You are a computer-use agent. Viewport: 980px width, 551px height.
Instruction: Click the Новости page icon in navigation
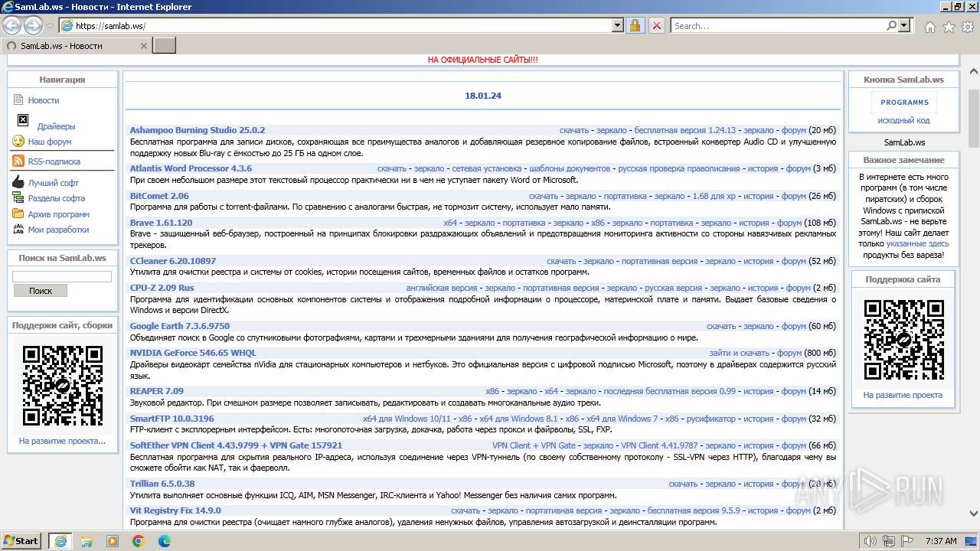point(18,100)
